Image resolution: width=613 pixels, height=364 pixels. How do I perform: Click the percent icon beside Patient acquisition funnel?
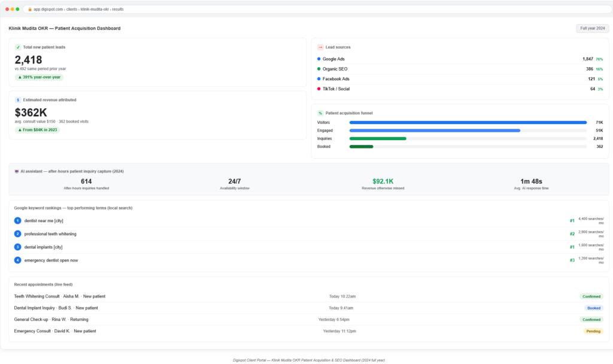tap(320, 113)
